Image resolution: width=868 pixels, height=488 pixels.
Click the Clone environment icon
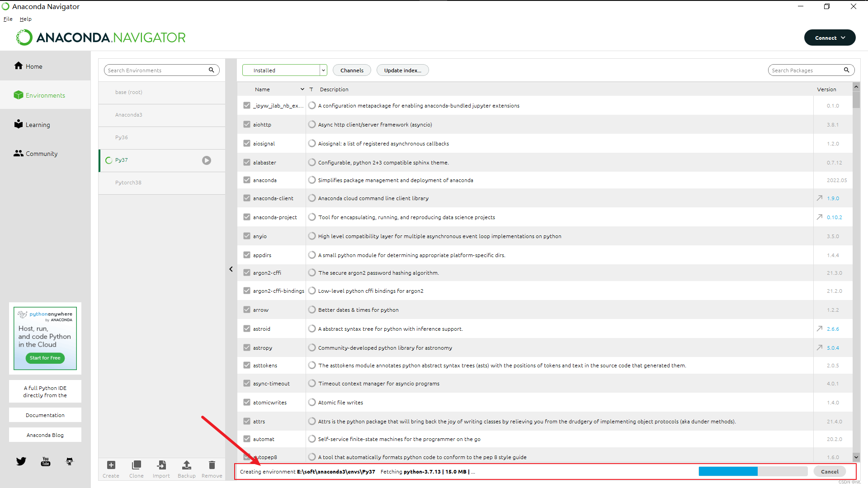point(135,465)
